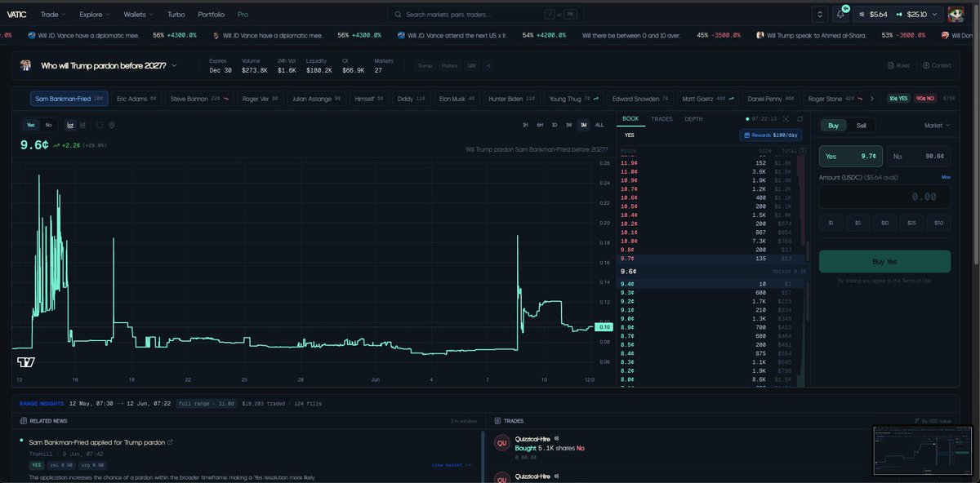
Task: Open the Terms of Use link
Action: pyautogui.click(x=915, y=281)
